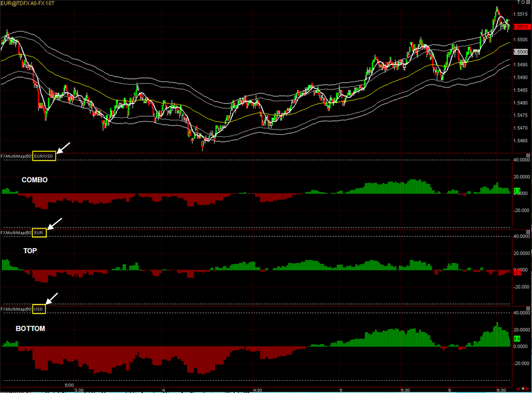Viewport: 532px width, 393px height.
Task: Click the 20.0000 scale label in USD pane
Action: (x=521, y=330)
